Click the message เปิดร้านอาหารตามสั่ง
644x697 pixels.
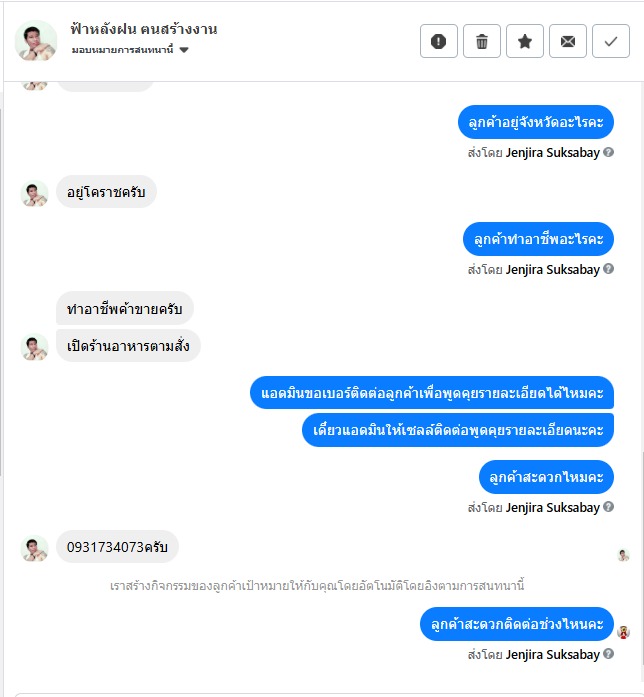pyautogui.click(x=128, y=345)
